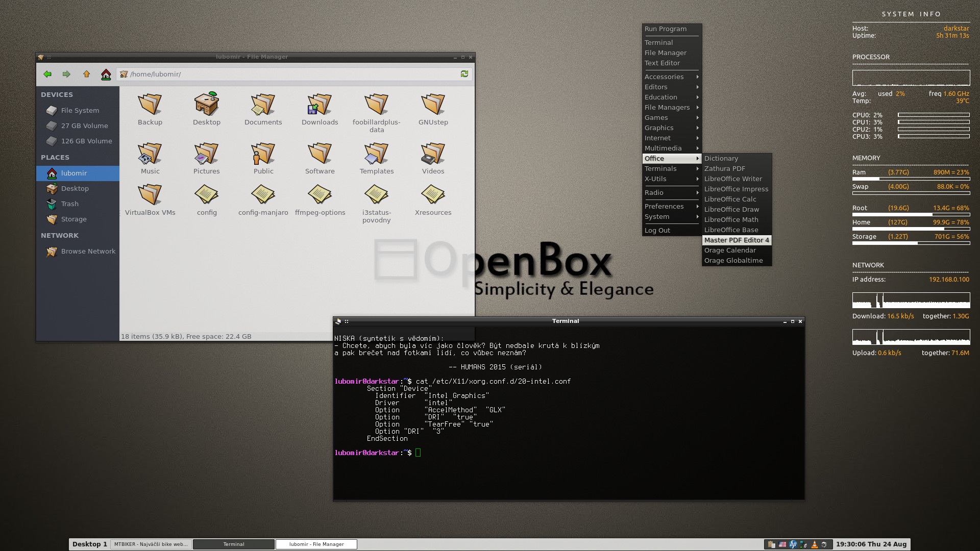Switch to MTBIKER browser task in taskbar

pyautogui.click(x=151, y=544)
